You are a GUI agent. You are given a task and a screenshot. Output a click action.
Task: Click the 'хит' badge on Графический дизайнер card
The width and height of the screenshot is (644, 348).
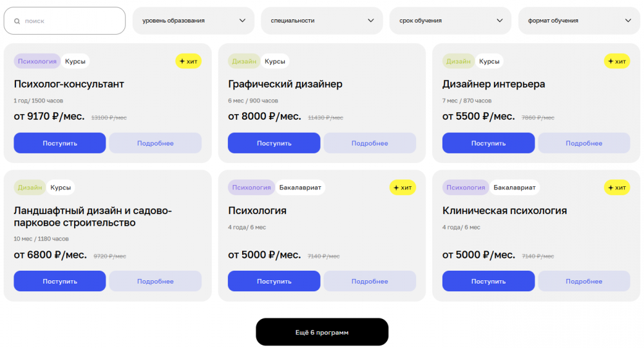[x=402, y=61]
